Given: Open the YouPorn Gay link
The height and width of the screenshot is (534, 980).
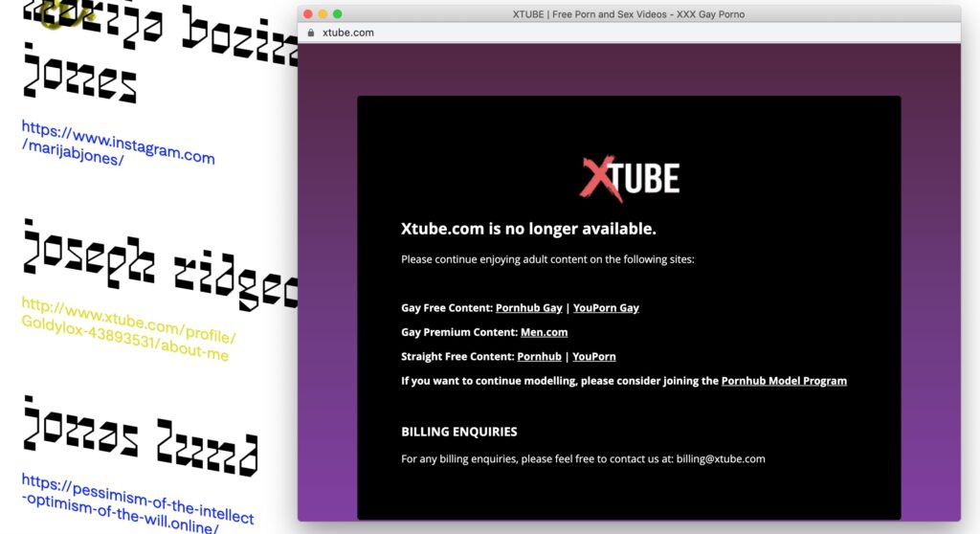Looking at the screenshot, I should point(606,307).
